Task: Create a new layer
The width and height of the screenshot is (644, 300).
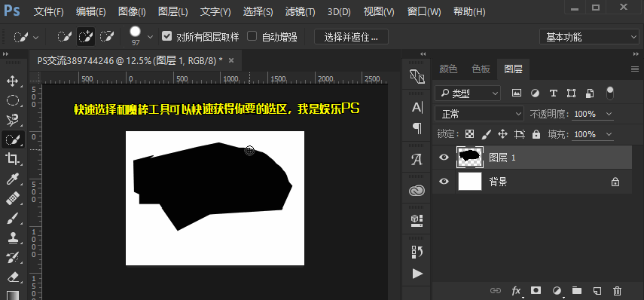Action: coord(597,290)
